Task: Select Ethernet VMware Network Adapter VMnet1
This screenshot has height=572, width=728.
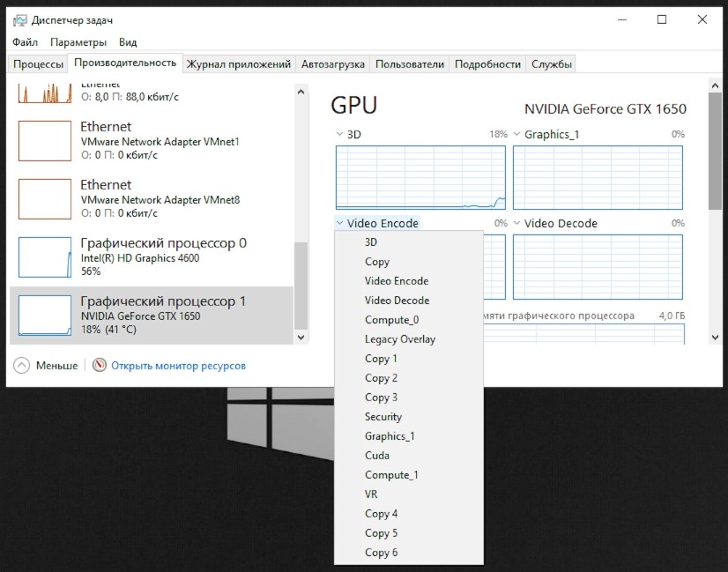Action: point(152,141)
